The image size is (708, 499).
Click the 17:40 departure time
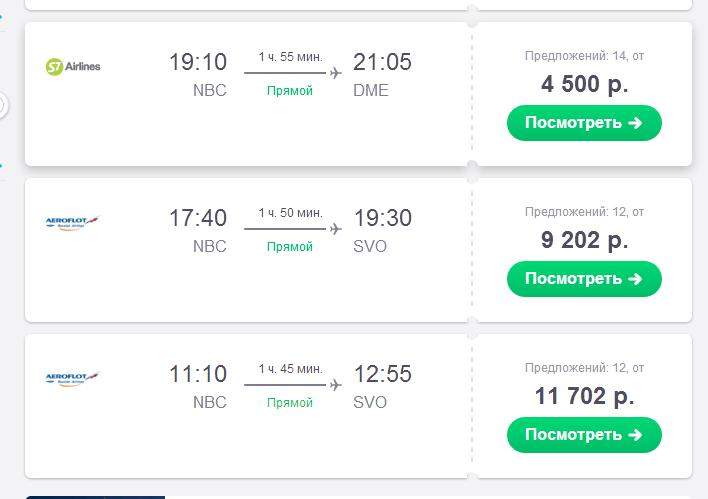tap(198, 218)
